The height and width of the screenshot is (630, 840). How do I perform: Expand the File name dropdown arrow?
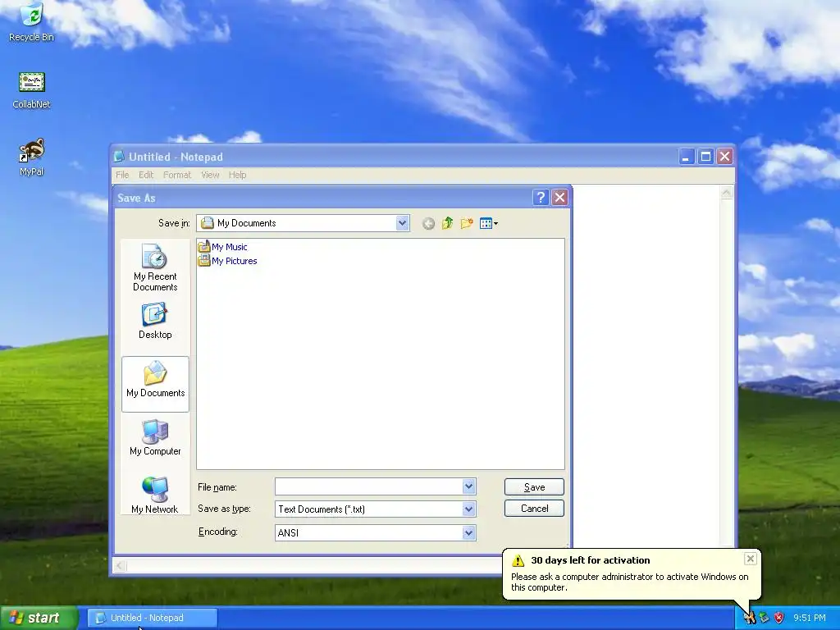[x=468, y=486]
